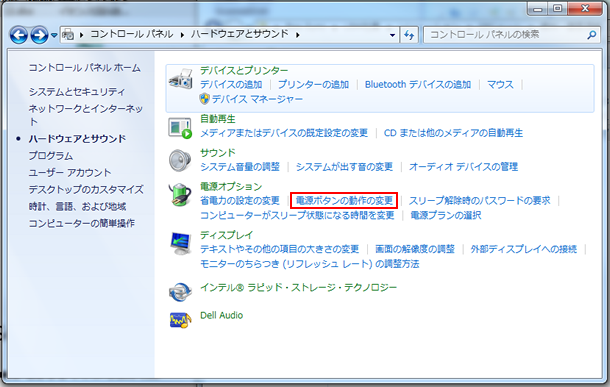Image resolution: width=610 pixels, height=387 pixels.
Task: Select ハードウェアとサウンド breadcrumb segment
Action: (x=240, y=34)
